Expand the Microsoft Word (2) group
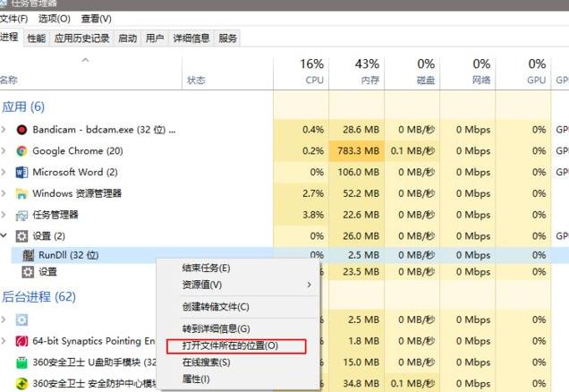Image resolution: width=569 pixels, height=392 pixels. [4, 172]
